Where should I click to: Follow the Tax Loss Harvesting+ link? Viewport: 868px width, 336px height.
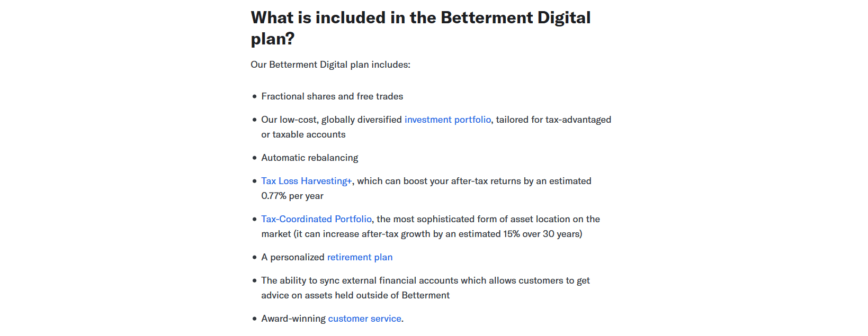307,181
